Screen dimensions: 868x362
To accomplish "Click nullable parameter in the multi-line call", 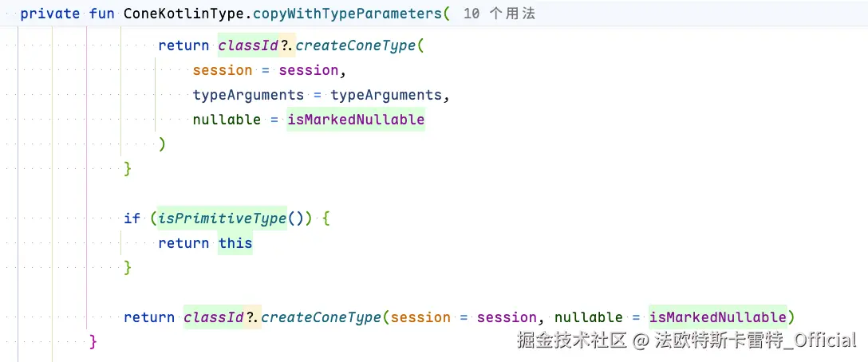I will [x=227, y=120].
